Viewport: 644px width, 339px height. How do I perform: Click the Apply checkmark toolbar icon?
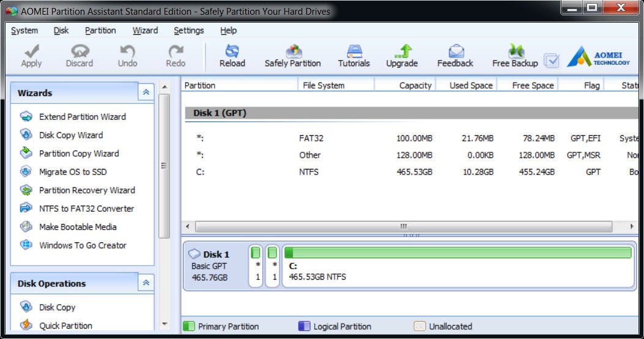(32, 51)
